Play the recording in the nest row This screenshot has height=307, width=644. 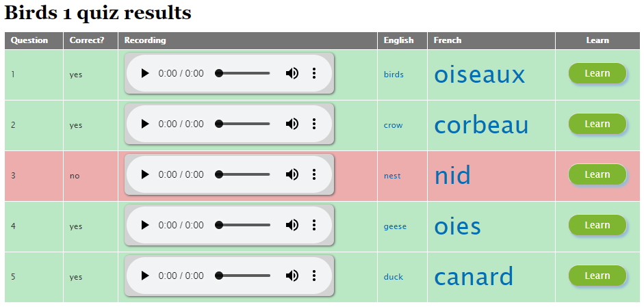pyautogui.click(x=145, y=174)
